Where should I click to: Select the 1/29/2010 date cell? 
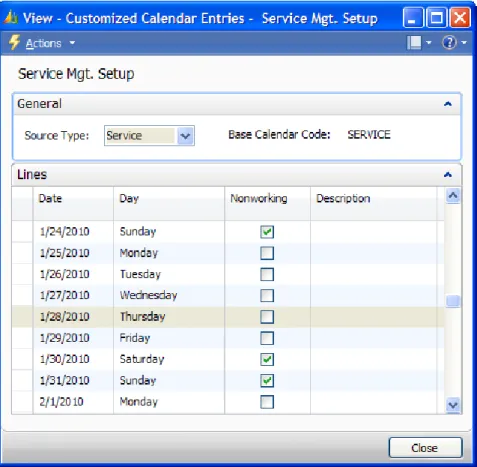click(73, 338)
